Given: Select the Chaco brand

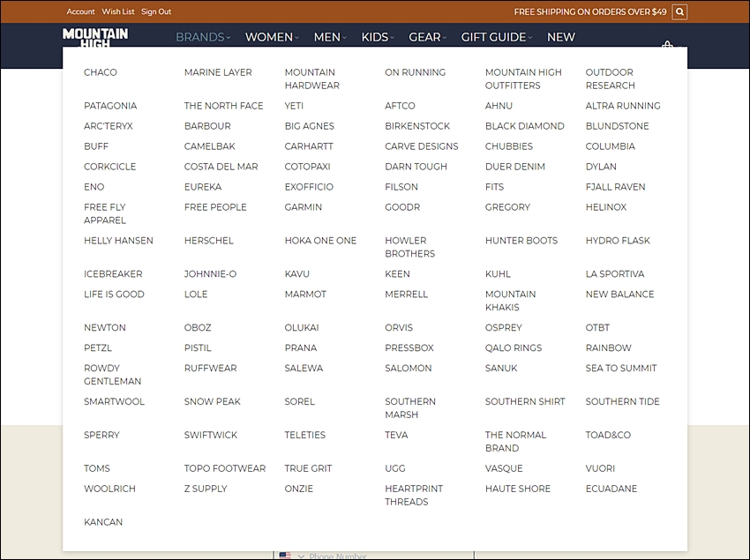Looking at the screenshot, I should tap(101, 72).
